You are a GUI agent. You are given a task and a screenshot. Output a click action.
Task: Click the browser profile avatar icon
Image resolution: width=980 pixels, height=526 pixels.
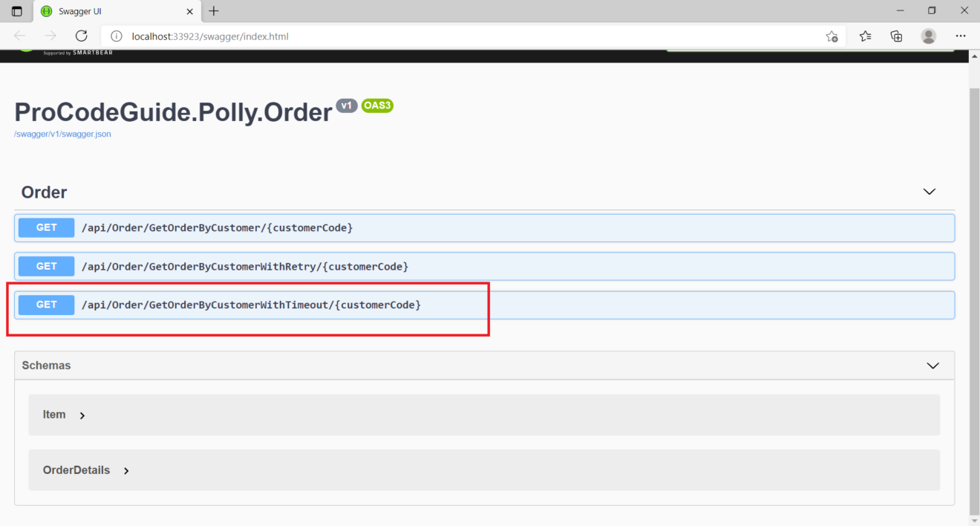point(929,36)
